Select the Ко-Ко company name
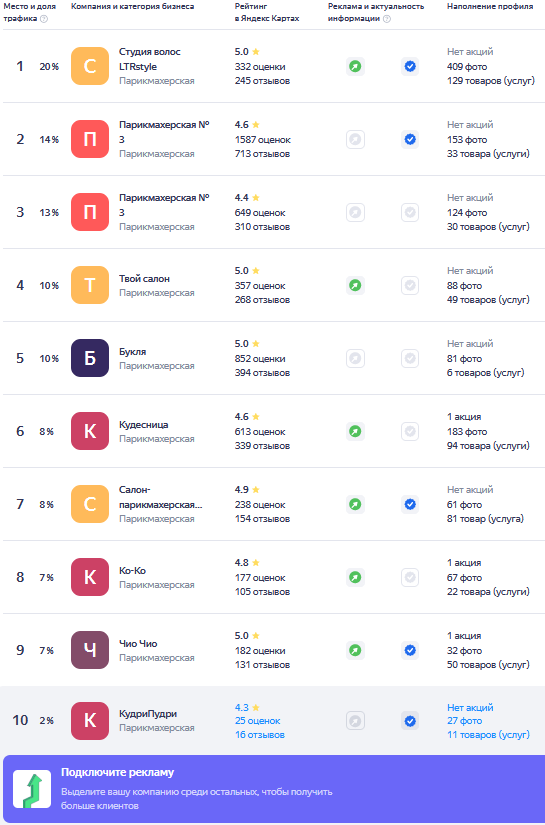This screenshot has height=825, width=545. click(133, 571)
